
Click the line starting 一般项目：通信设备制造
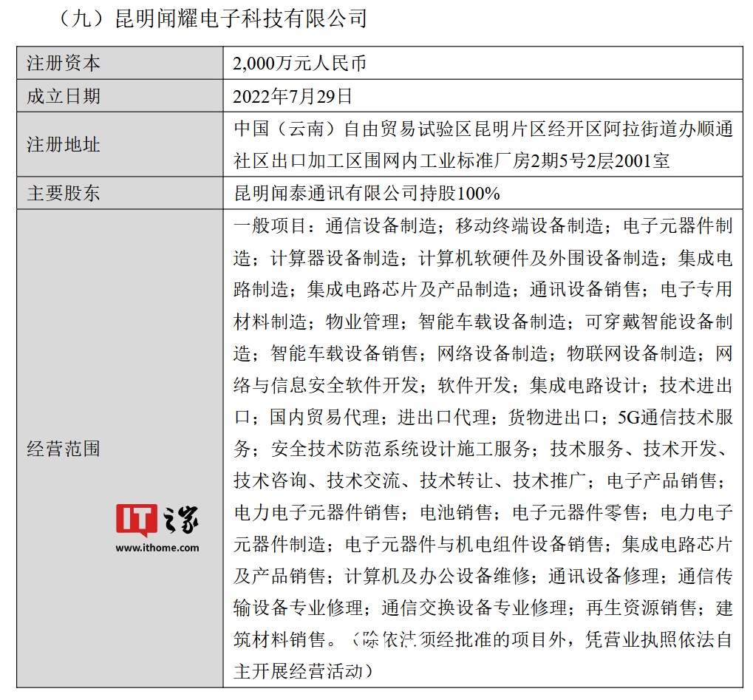click(x=483, y=225)
